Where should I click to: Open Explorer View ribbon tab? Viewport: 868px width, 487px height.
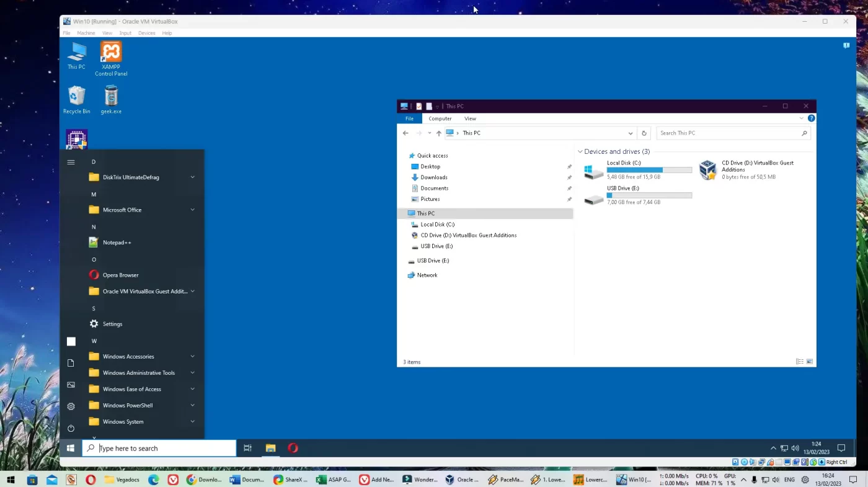click(470, 118)
